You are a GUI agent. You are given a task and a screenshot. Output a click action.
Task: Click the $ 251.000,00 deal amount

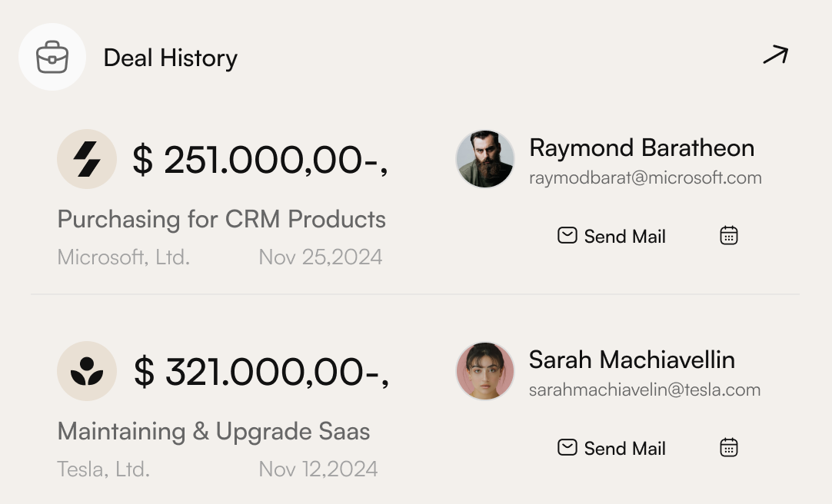click(x=260, y=160)
